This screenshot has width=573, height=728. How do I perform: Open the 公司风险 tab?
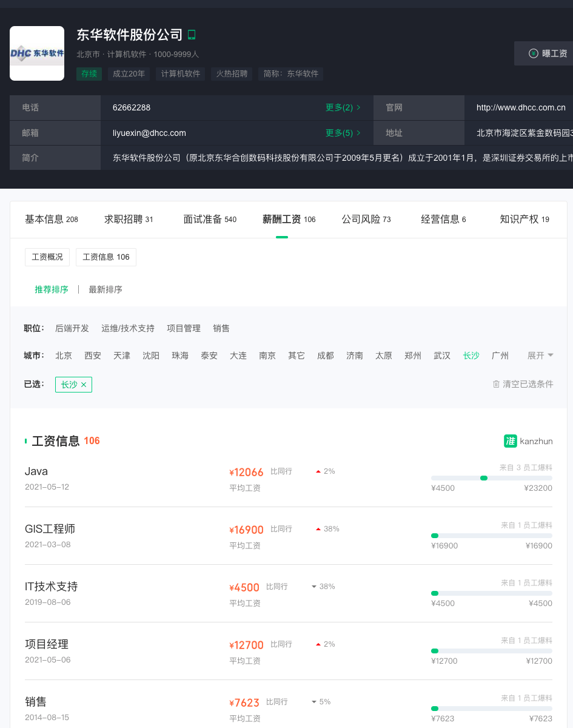point(366,220)
